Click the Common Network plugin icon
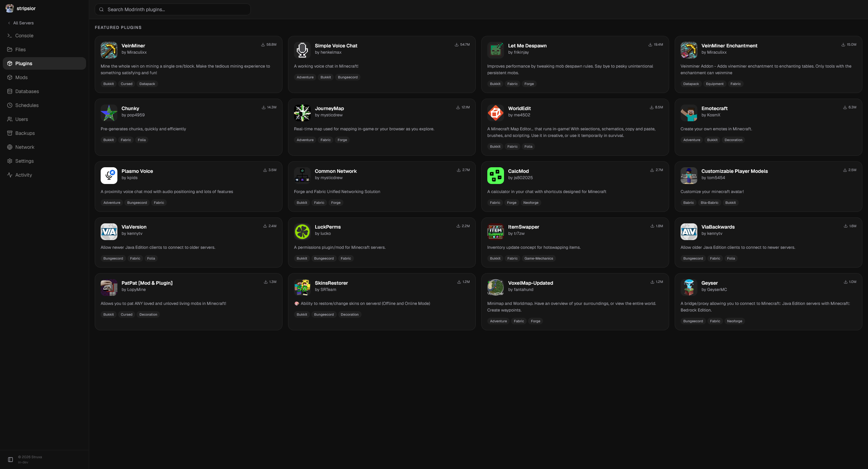 pos(302,176)
